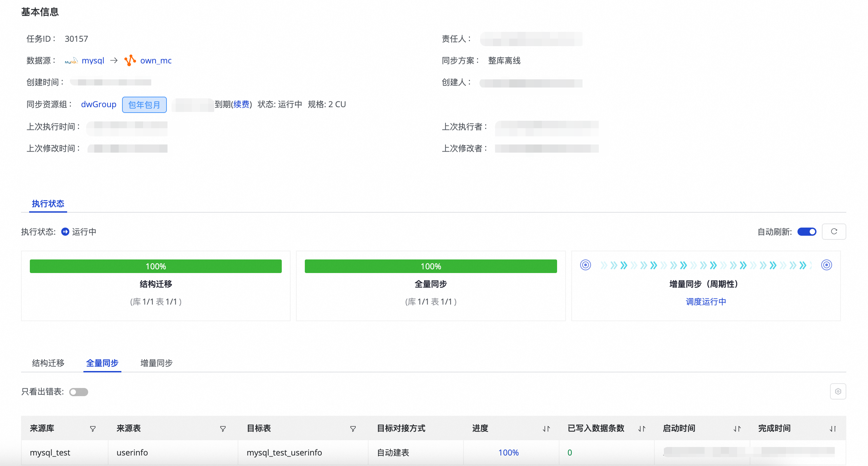Click the refresh icon button
Viewport: 868px width, 466px height.
coord(834,232)
